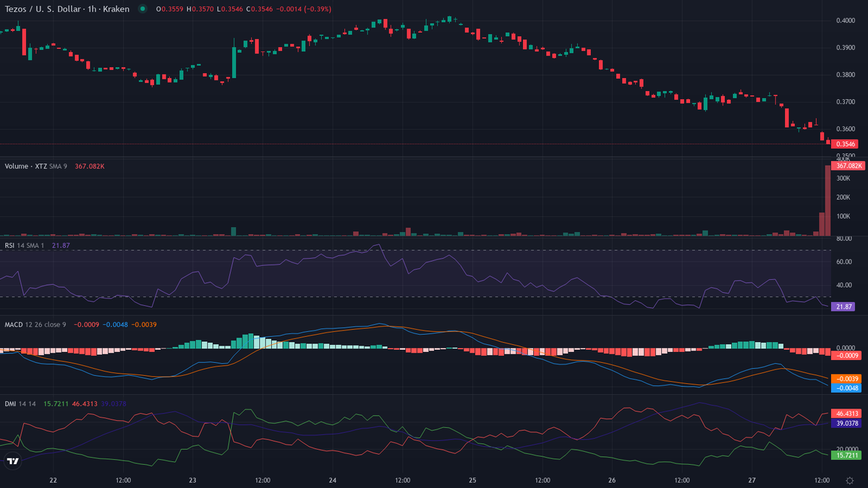Click the 20.0000 DMI axis label
Screen dimensions: 868x488
tap(848, 449)
